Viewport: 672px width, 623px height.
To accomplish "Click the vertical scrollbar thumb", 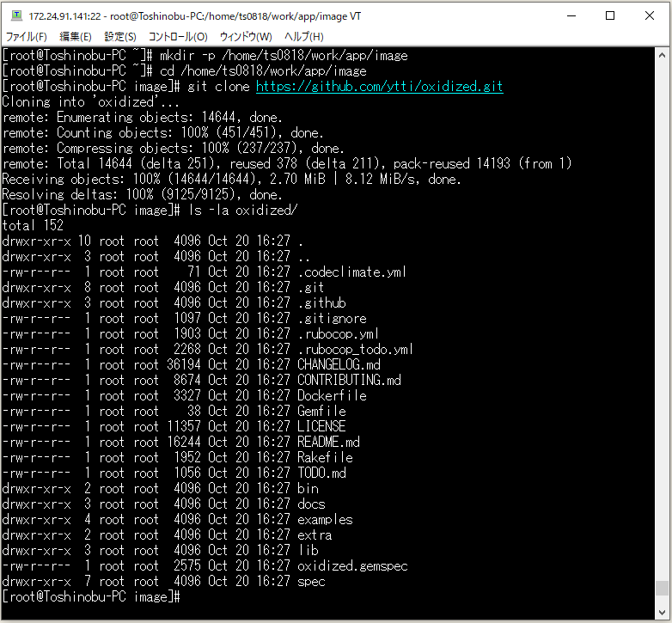I will pos(662,588).
